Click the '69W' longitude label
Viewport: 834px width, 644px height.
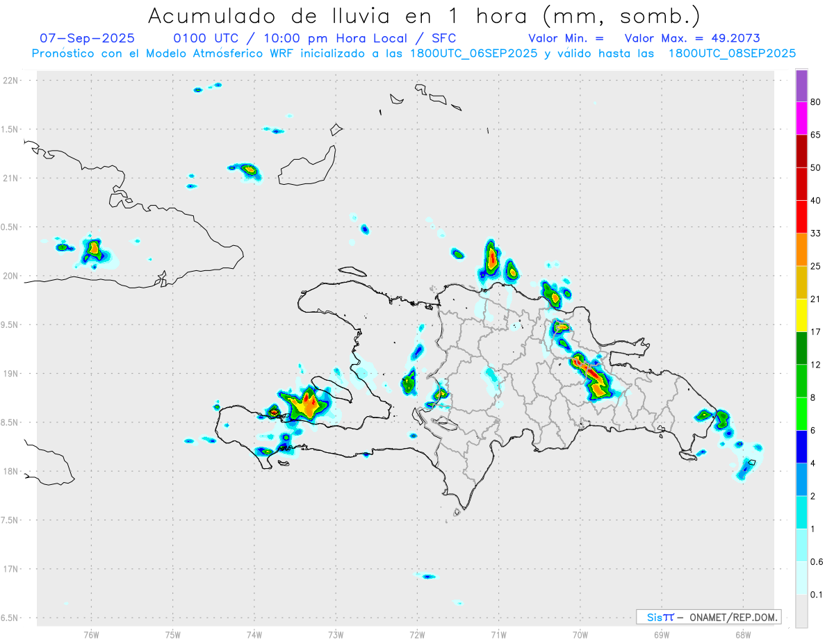[661, 635]
